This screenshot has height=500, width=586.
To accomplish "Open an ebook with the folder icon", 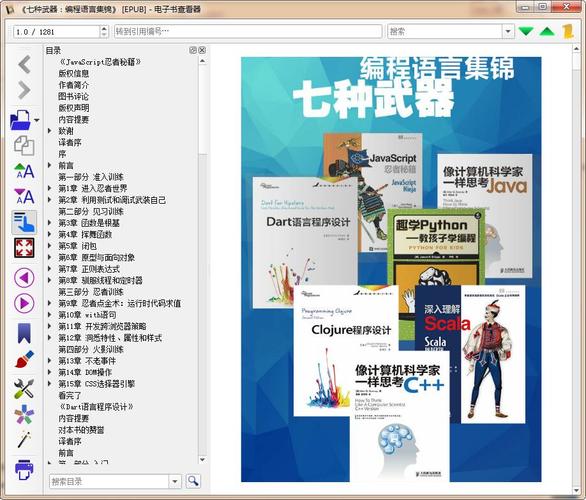I will [x=21, y=120].
